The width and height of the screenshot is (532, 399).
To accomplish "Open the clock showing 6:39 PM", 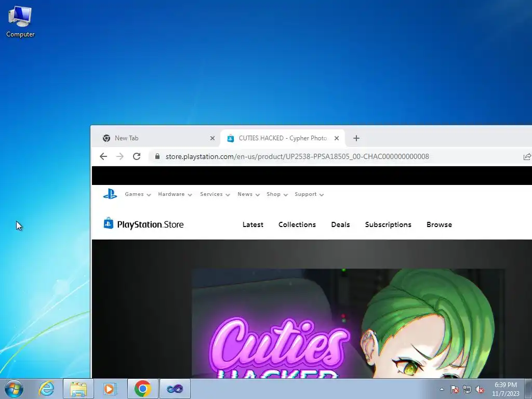I will (506, 389).
